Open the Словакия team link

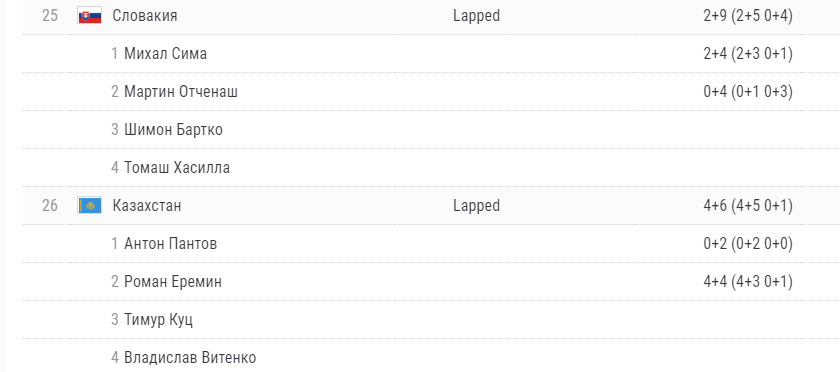(145, 16)
